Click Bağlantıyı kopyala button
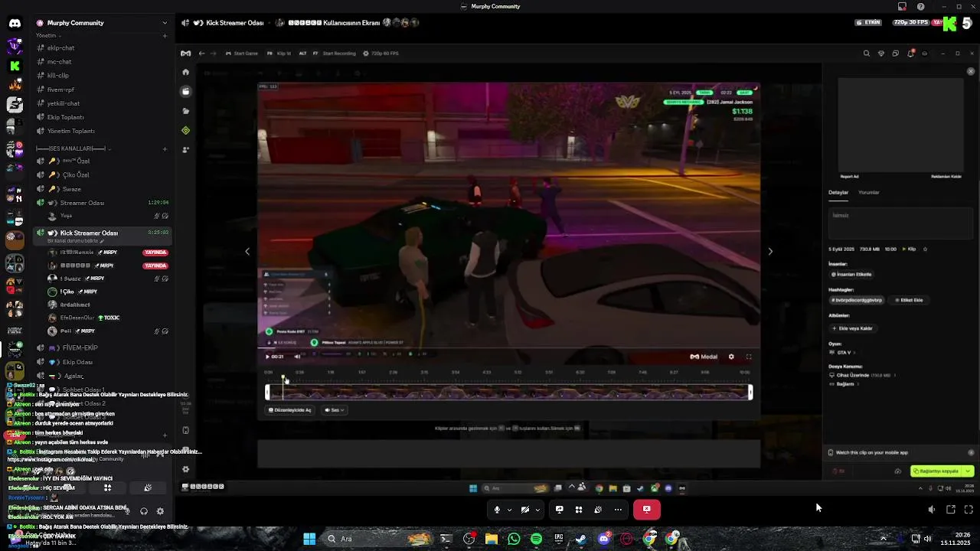 click(936, 471)
